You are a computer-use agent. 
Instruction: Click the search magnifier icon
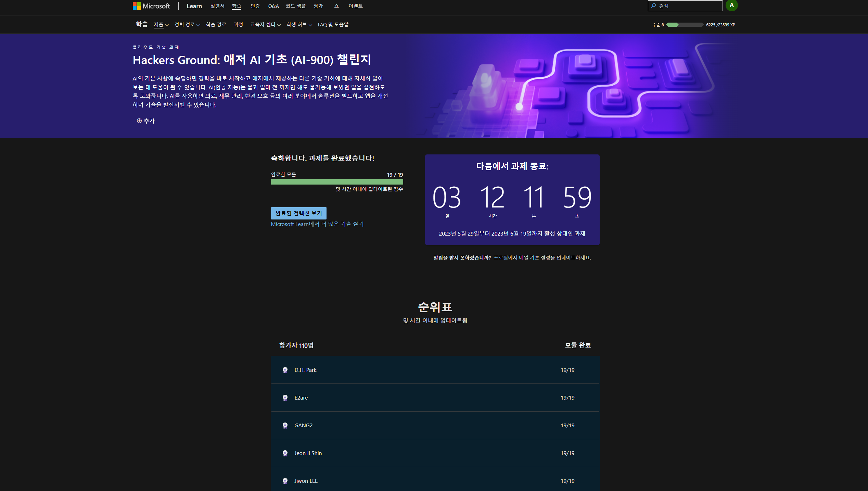coord(653,5)
